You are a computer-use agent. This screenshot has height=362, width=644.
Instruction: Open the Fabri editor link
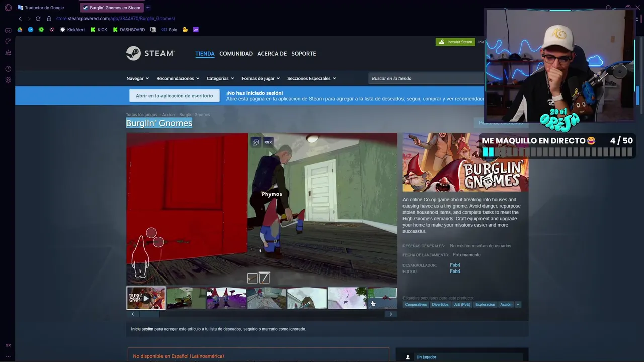(455, 271)
